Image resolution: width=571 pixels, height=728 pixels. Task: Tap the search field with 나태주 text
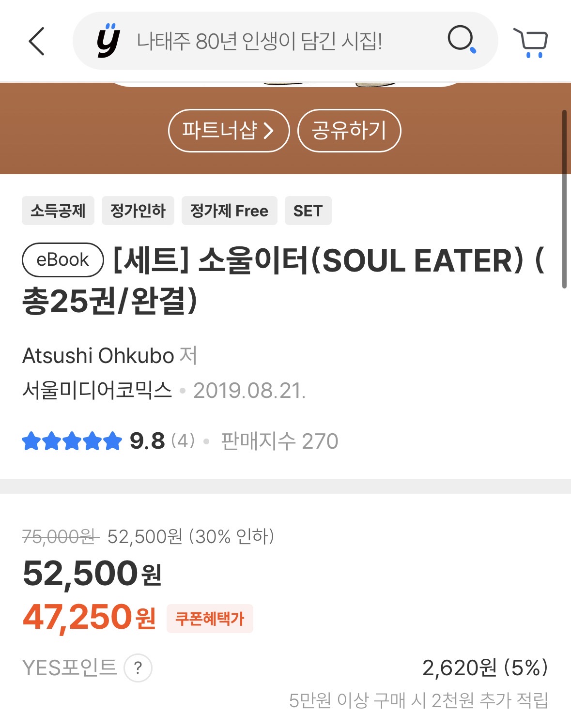tap(260, 41)
